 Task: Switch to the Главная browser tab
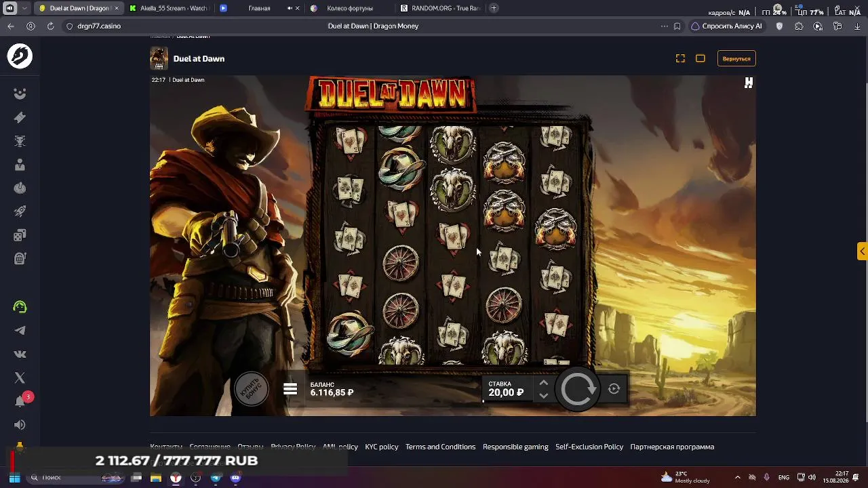click(x=259, y=8)
